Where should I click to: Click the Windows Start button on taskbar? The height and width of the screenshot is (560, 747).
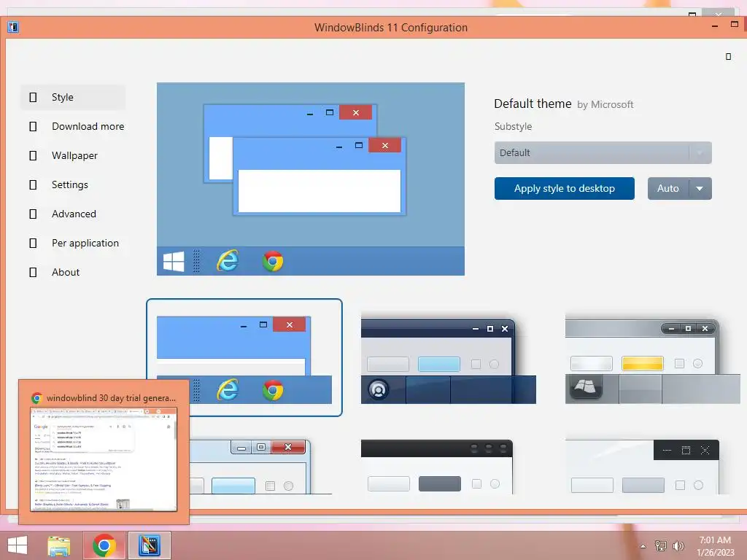[18, 545]
